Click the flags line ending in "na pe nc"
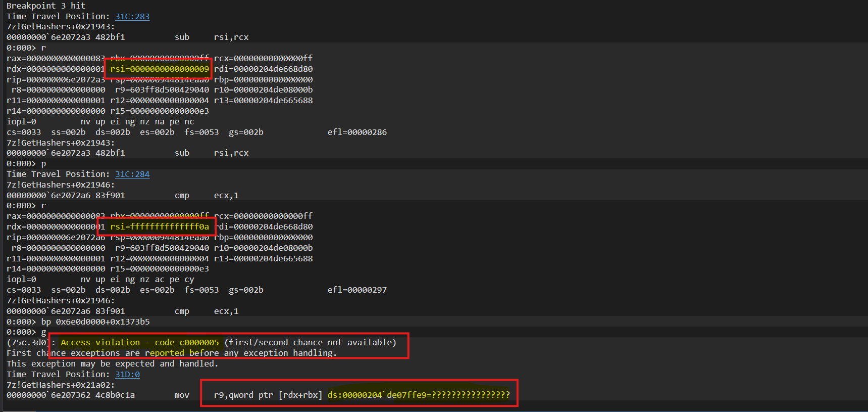 pos(100,121)
